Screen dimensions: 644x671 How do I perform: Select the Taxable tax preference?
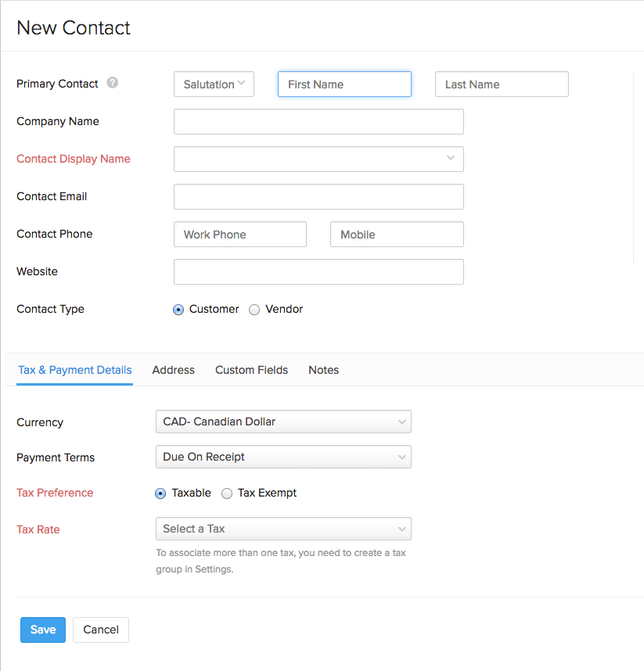pos(160,493)
